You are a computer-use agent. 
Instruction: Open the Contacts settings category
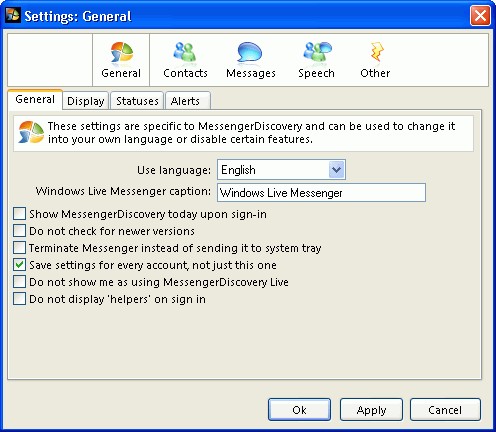(185, 60)
